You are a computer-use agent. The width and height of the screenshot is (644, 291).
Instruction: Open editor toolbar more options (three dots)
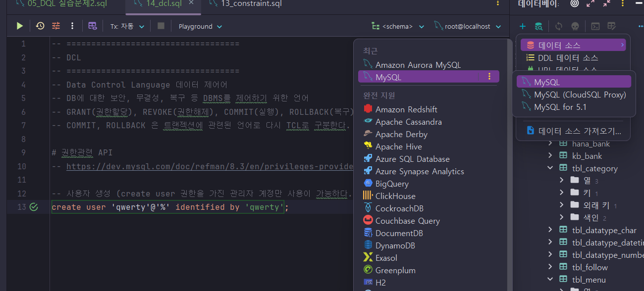(72, 26)
